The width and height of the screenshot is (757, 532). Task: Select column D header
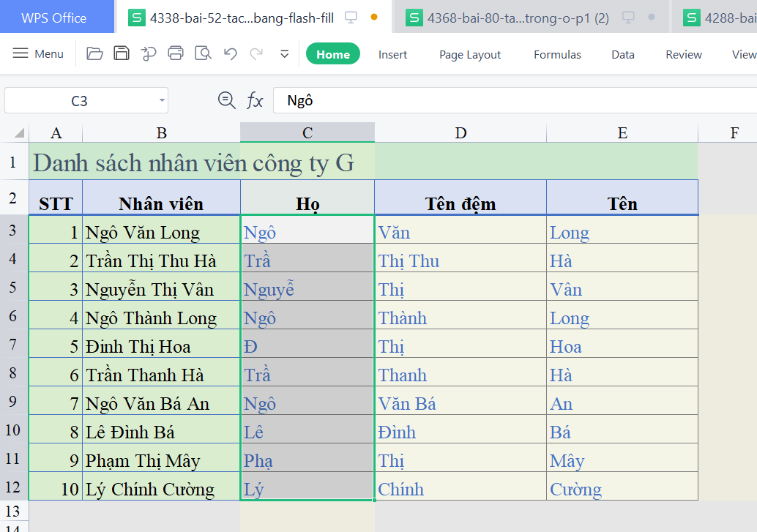pos(460,132)
